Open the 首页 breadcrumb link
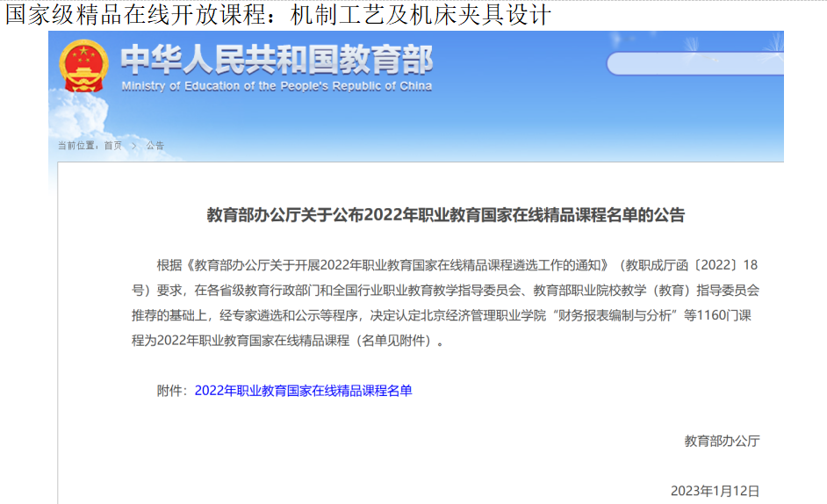 pos(113,146)
